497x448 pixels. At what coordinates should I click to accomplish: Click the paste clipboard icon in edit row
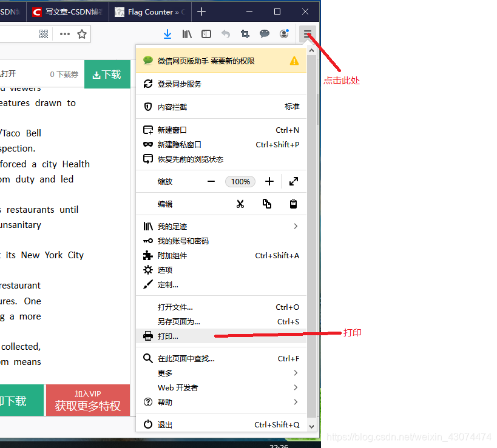[x=293, y=204]
